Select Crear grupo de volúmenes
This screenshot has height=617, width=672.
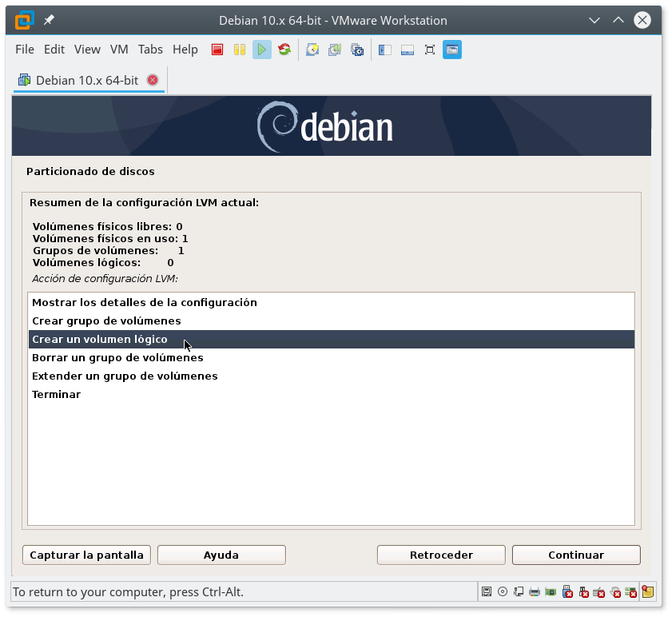coord(332,321)
